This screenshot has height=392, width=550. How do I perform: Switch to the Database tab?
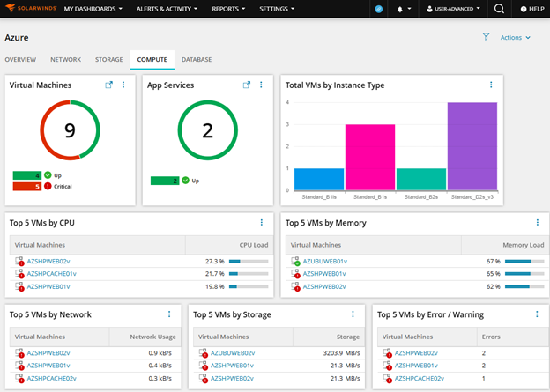pos(197,60)
